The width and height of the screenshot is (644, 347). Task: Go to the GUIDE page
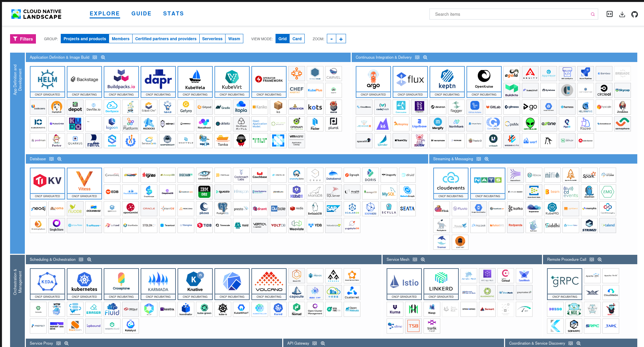pyautogui.click(x=141, y=14)
